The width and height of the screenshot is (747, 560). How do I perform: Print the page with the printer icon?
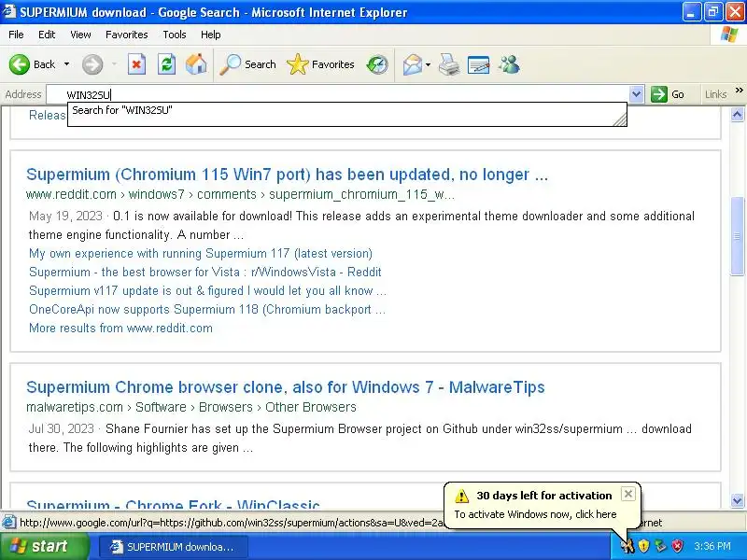(449, 64)
